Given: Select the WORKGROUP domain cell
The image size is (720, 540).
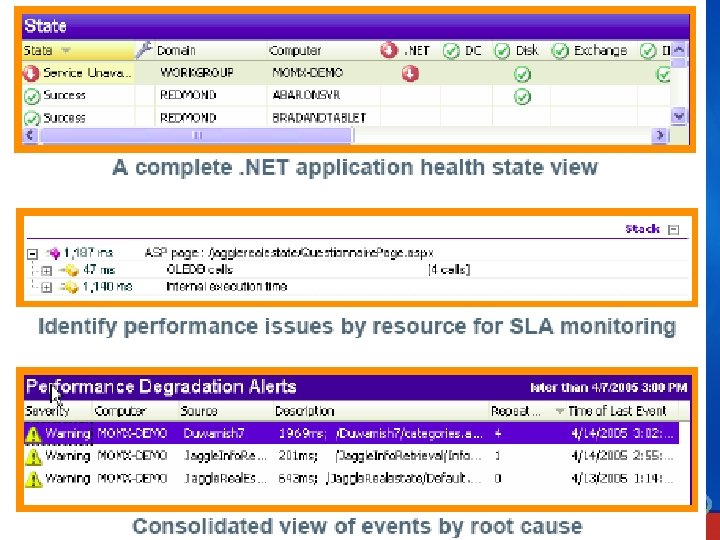Looking at the screenshot, I should click(197, 73).
